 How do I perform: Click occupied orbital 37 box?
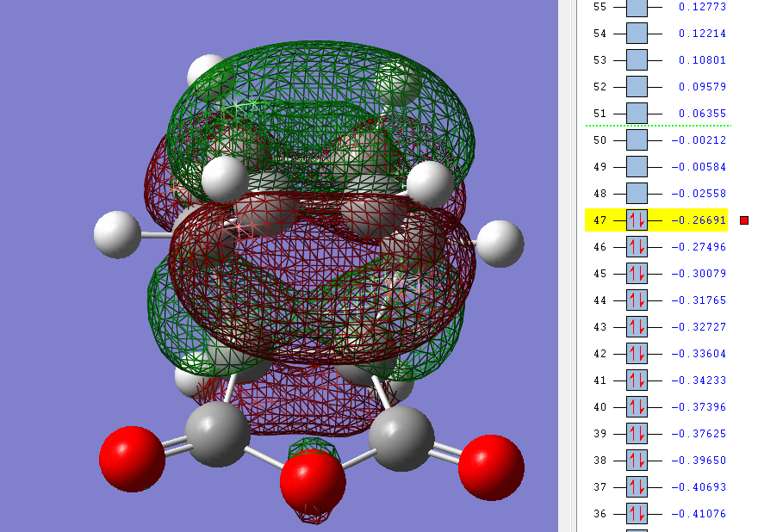pos(637,487)
